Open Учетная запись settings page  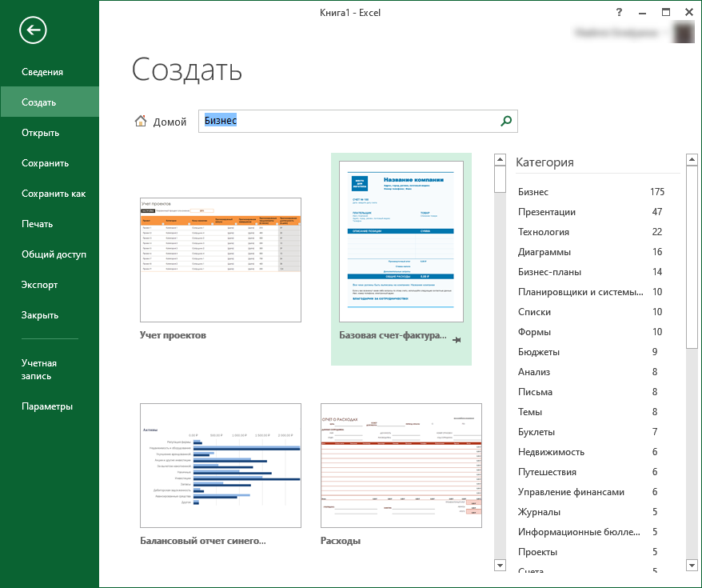[39, 370]
